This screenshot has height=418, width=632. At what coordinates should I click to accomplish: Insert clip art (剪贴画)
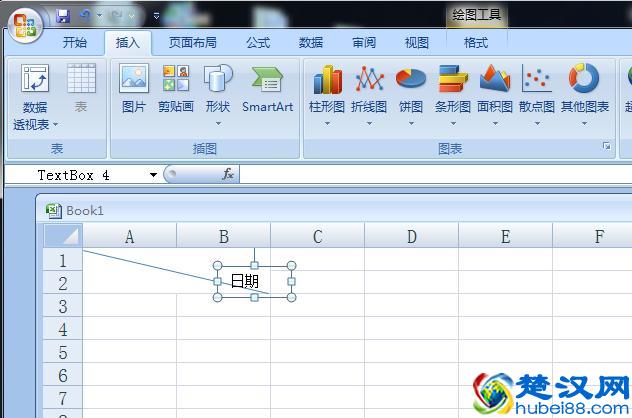[x=176, y=88]
